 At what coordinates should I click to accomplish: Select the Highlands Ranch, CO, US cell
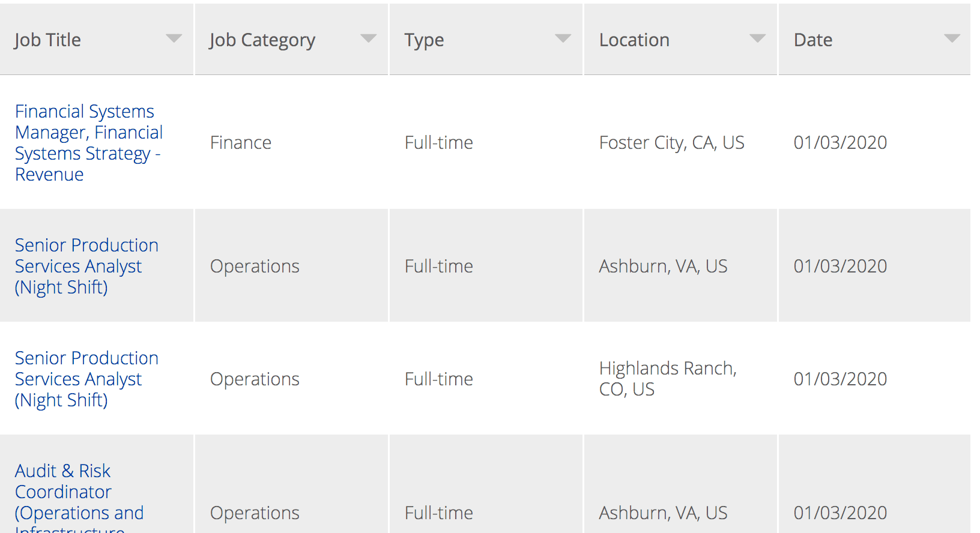(668, 379)
